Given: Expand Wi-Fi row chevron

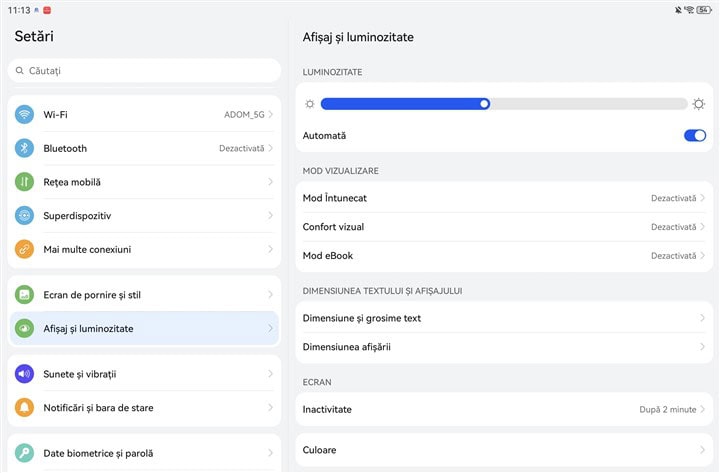Looking at the screenshot, I should [270, 114].
